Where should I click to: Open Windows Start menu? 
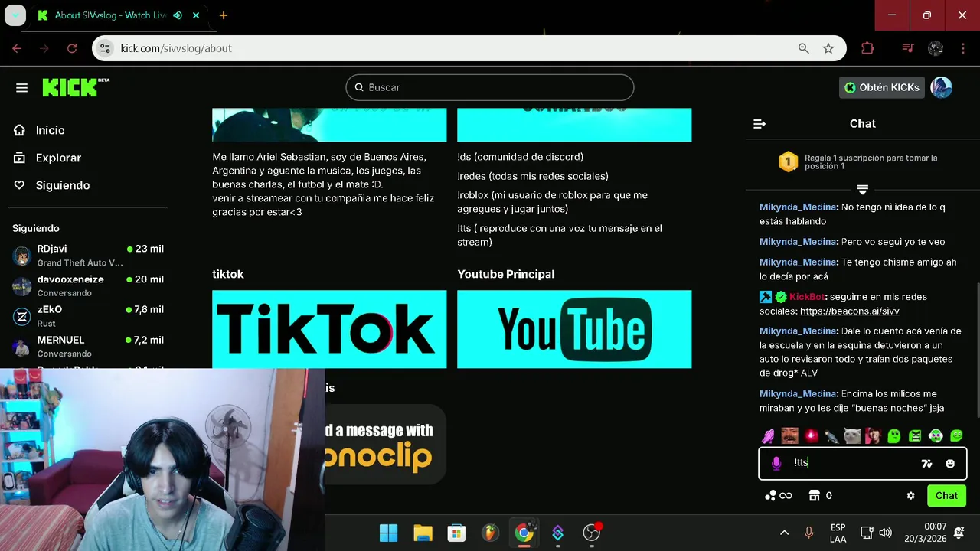[389, 533]
